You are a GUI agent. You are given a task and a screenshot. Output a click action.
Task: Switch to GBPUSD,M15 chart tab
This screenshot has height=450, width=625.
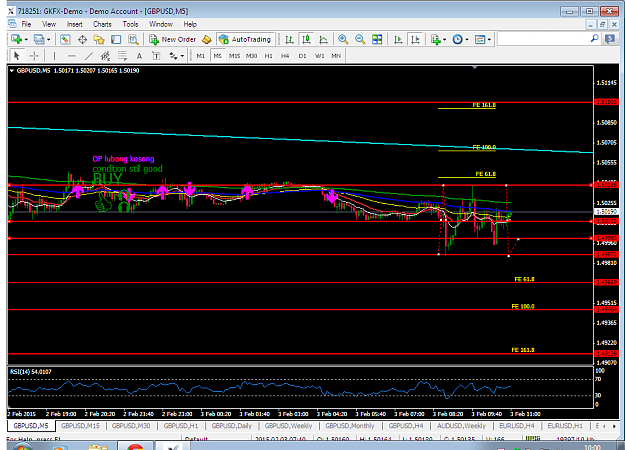pos(80,426)
